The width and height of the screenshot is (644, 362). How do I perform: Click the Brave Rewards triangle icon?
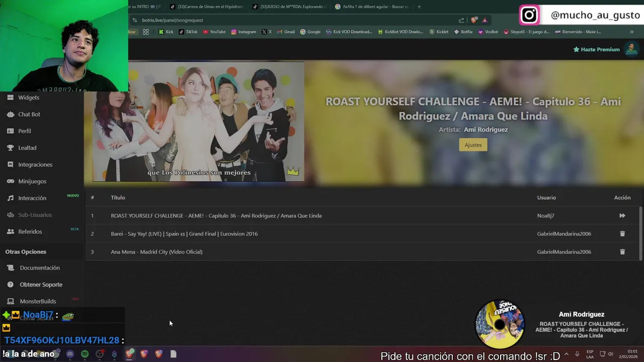(x=485, y=20)
